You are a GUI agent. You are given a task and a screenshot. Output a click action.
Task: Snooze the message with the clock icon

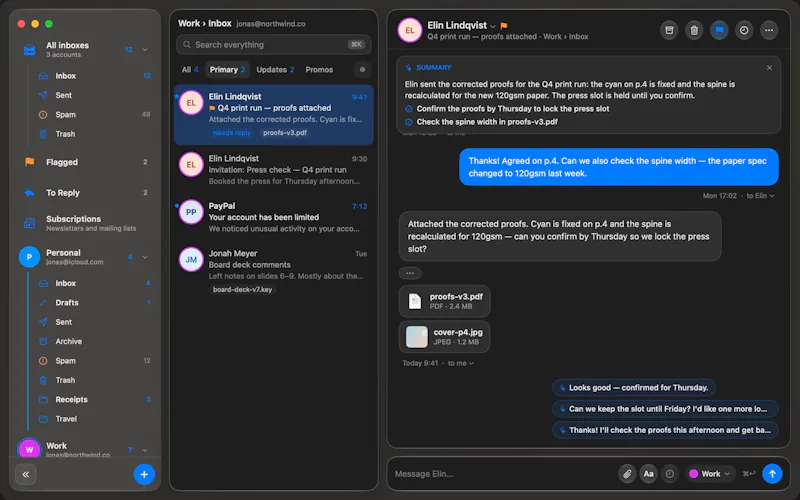(x=744, y=30)
